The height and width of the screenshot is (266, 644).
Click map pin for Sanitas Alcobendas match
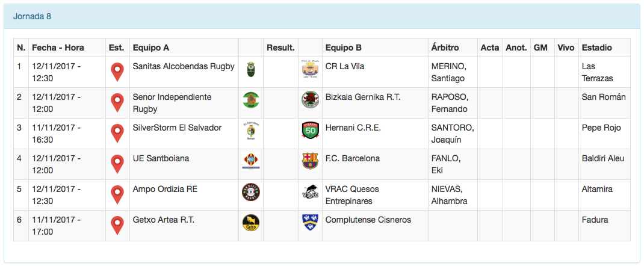pyautogui.click(x=117, y=72)
